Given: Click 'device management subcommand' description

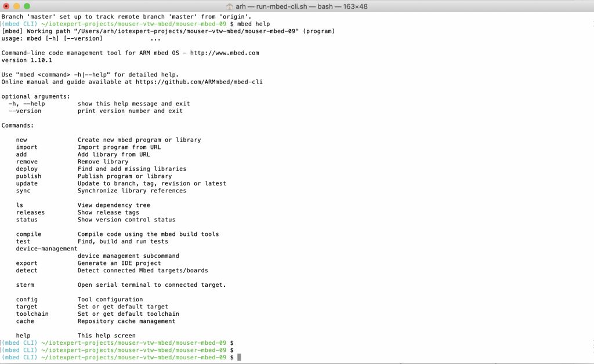Looking at the screenshot, I should [x=128, y=256].
